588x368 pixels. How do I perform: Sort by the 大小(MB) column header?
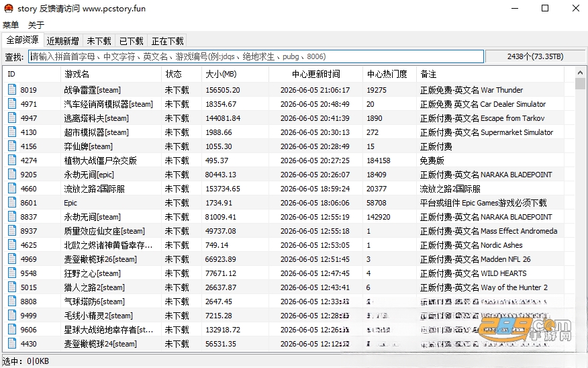[235, 75]
